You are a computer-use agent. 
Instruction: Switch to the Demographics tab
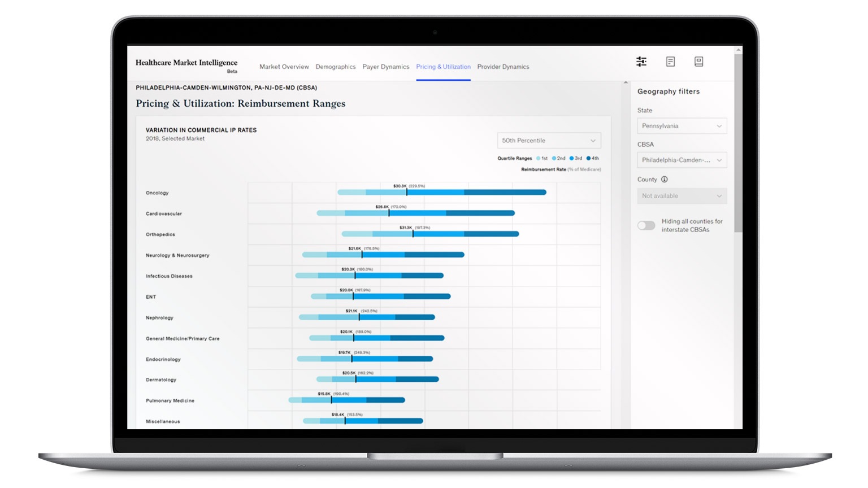pos(336,67)
